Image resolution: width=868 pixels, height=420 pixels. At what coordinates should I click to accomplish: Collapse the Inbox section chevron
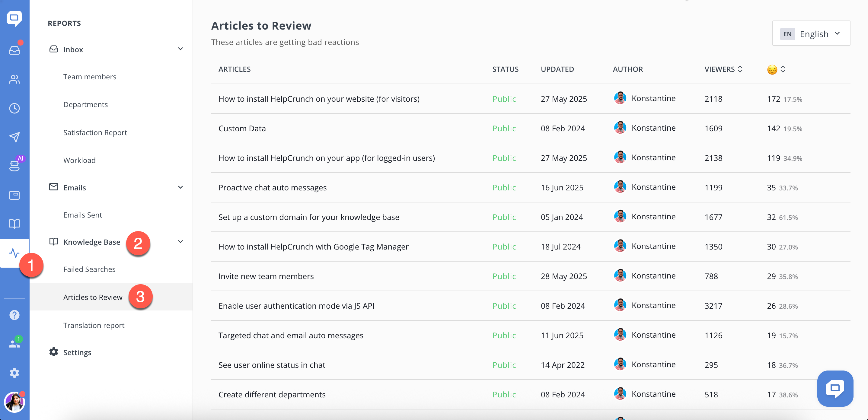tap(180, 49)
